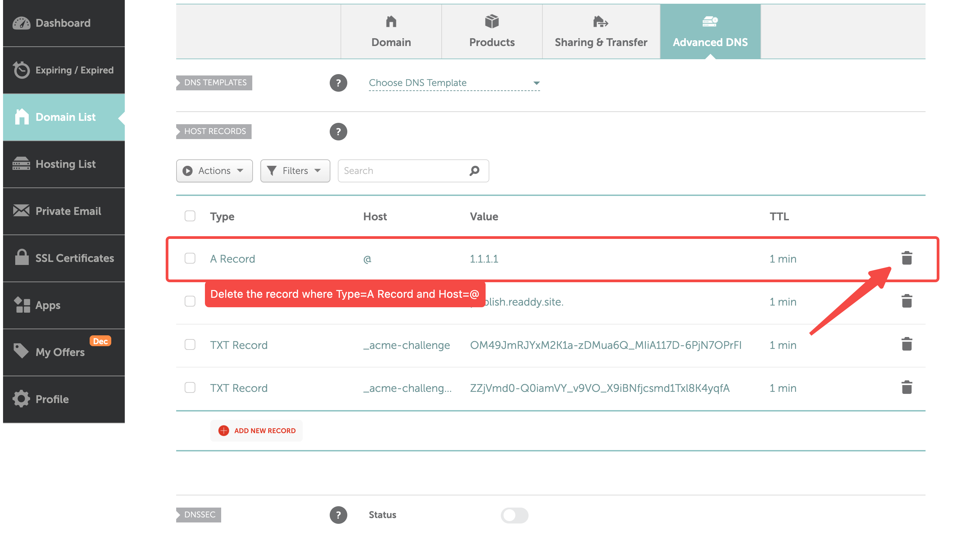Screen dimensions: 980x536
Task: Switch to the Sharing & Transfer tab
Action: (601, 31)
